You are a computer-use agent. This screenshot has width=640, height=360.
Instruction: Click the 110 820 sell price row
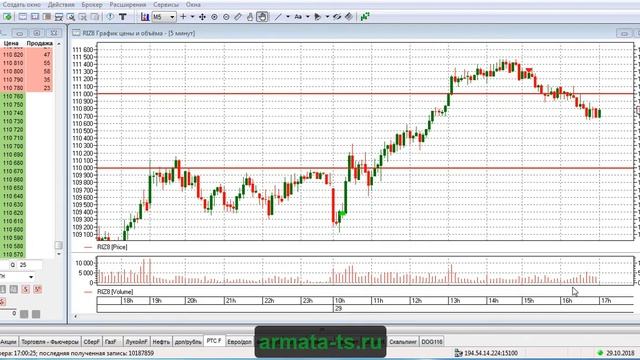[x=27, y=55]
